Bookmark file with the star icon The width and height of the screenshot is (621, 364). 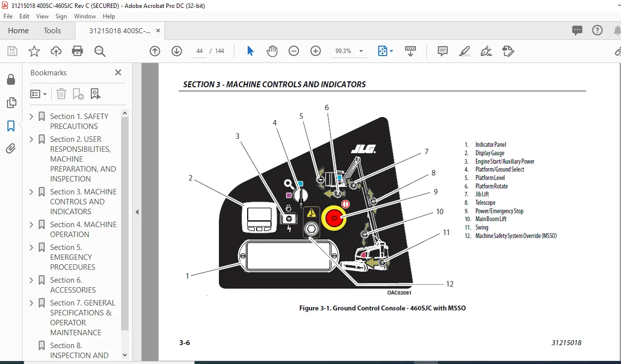tap(34, 51)
